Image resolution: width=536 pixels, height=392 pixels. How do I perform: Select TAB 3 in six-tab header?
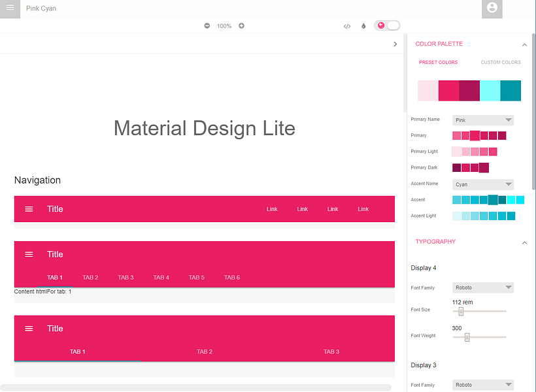tap(126, 278)
